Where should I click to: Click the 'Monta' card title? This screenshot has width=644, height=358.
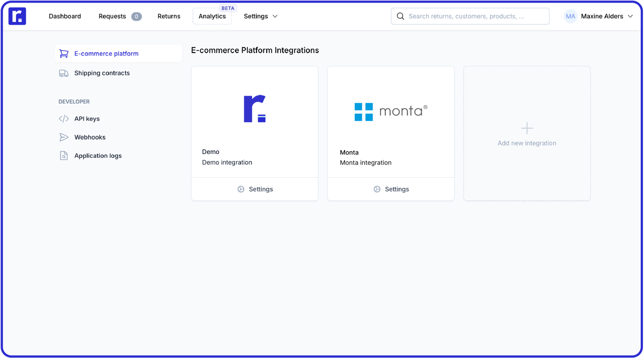349,152
